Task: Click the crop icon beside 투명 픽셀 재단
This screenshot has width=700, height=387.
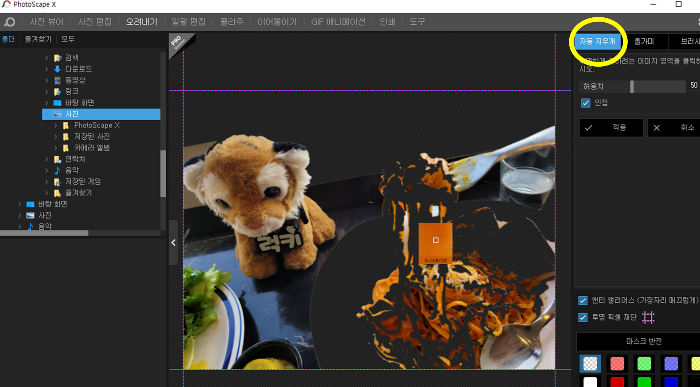Action: (x=648, y=317)
